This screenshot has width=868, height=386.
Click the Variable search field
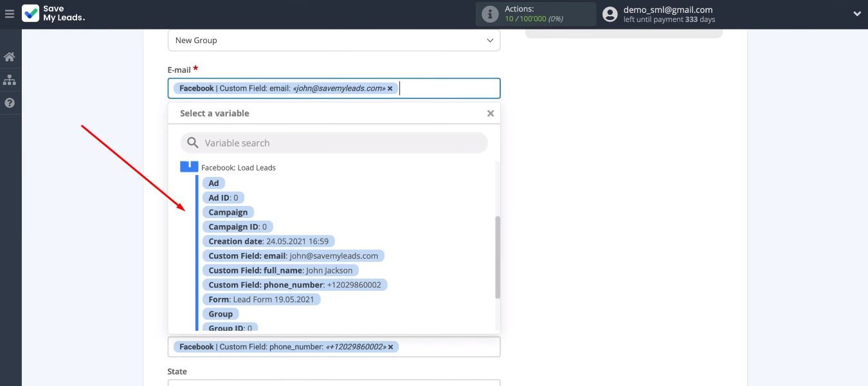coord(334,143)
